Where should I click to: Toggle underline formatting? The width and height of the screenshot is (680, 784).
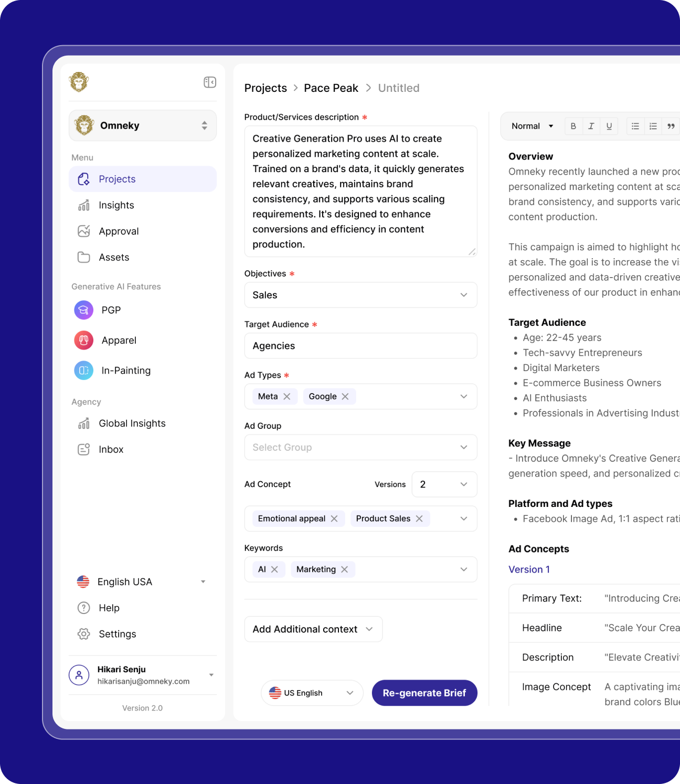(609, 126)
